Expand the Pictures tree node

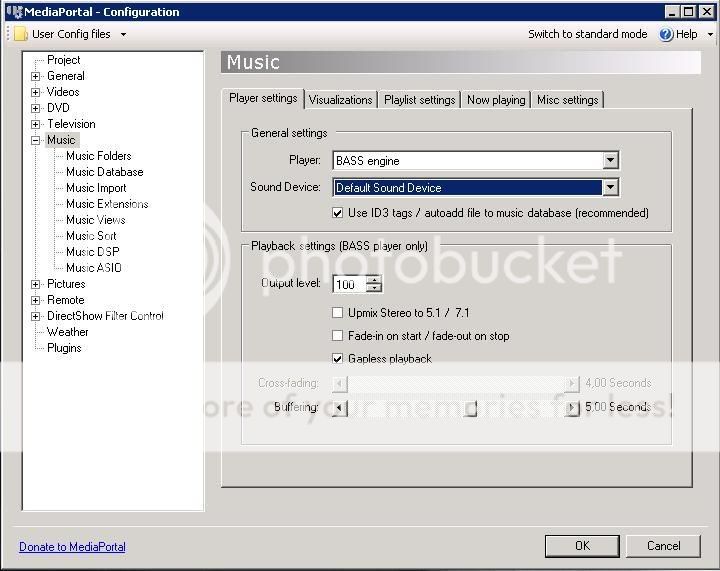coord(35,284)
